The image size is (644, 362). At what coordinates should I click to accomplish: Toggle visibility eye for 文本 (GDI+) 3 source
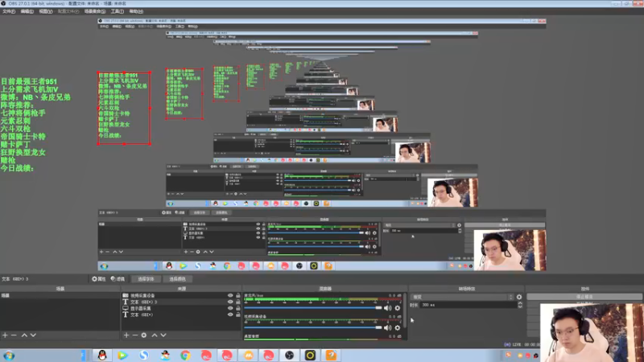(230, 302)
